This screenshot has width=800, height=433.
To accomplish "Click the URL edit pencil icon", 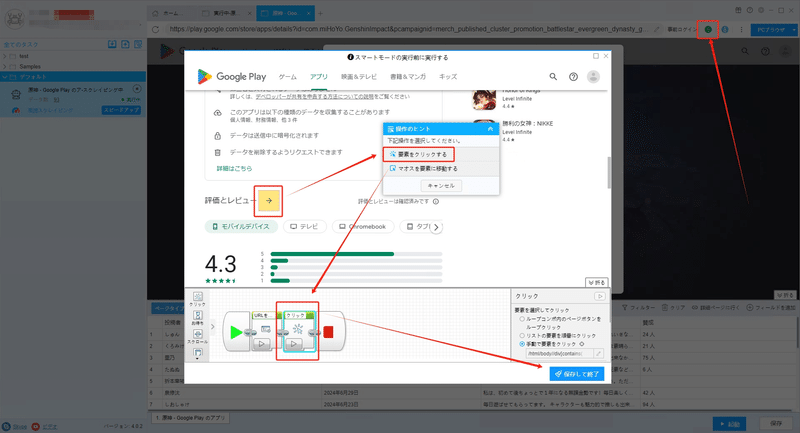I will coord(657,30).
